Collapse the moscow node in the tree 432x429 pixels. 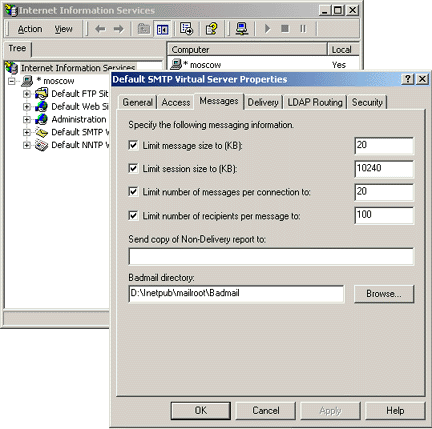(12, 81)
